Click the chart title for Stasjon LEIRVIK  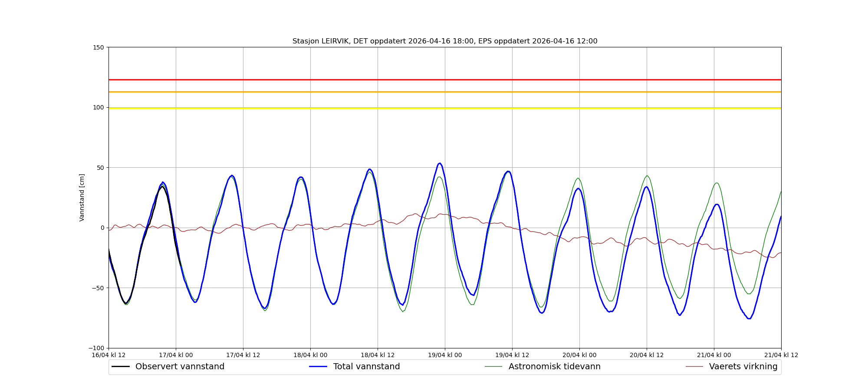pos(445,41)
